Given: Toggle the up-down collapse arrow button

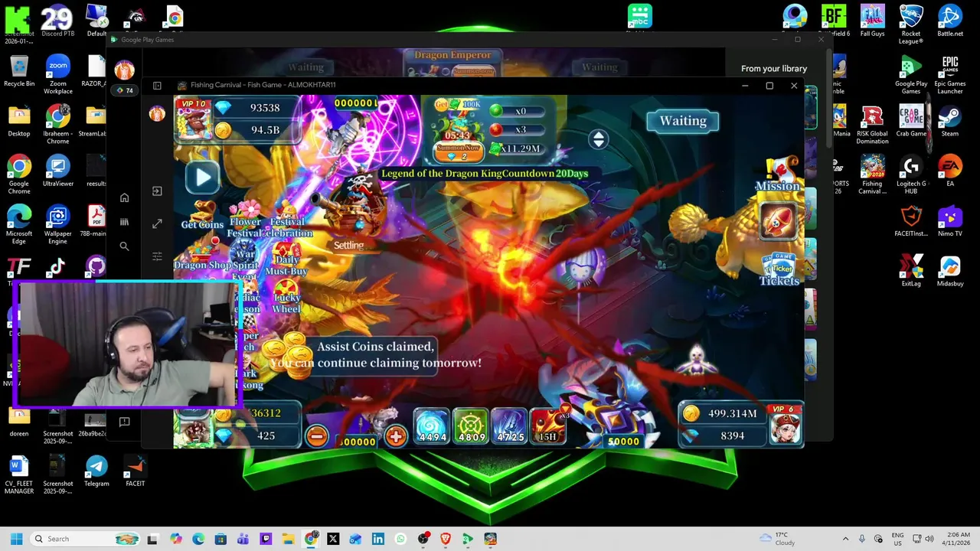Looking at the screenshot, I should tap(599, 139).
